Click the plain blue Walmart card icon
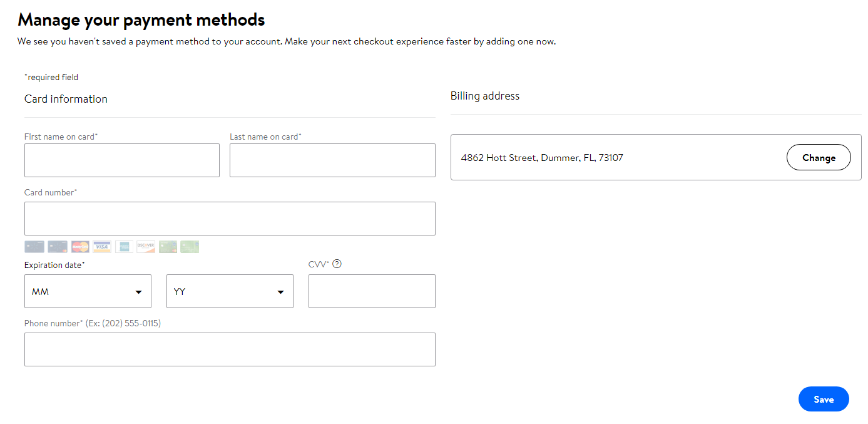 tap(34, 247)
